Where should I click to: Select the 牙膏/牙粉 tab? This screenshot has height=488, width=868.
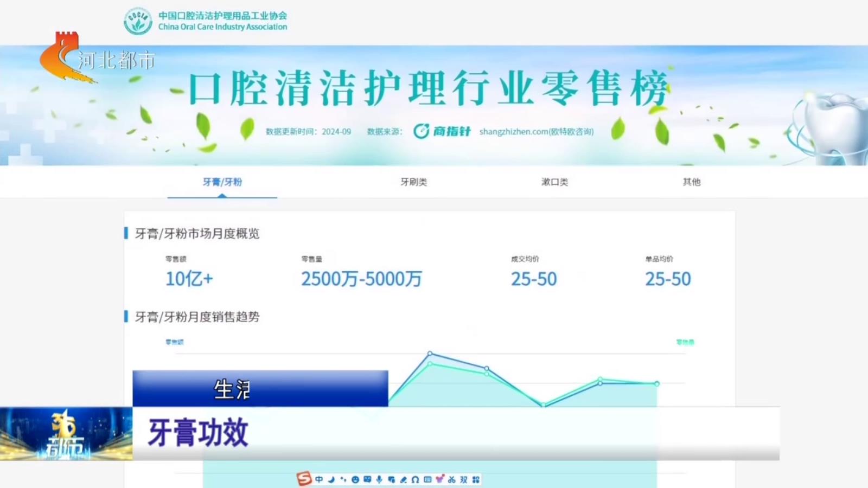click(222, 182)
